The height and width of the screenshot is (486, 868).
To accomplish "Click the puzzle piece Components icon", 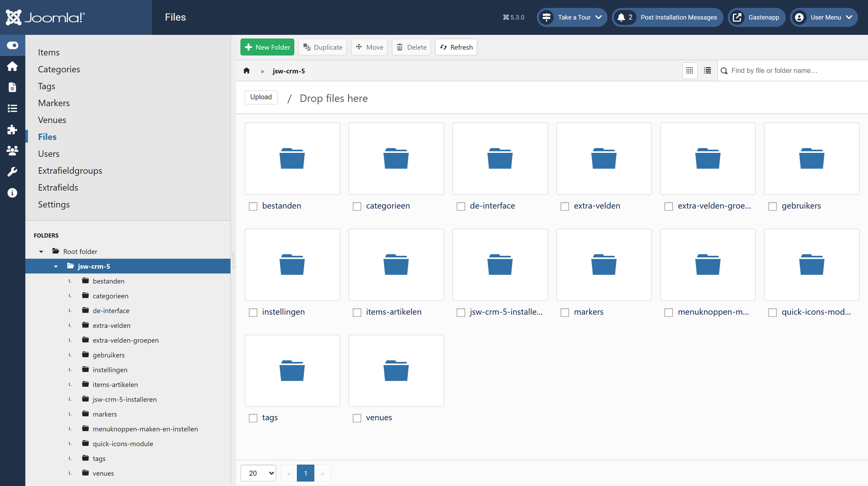I will 12,130.
